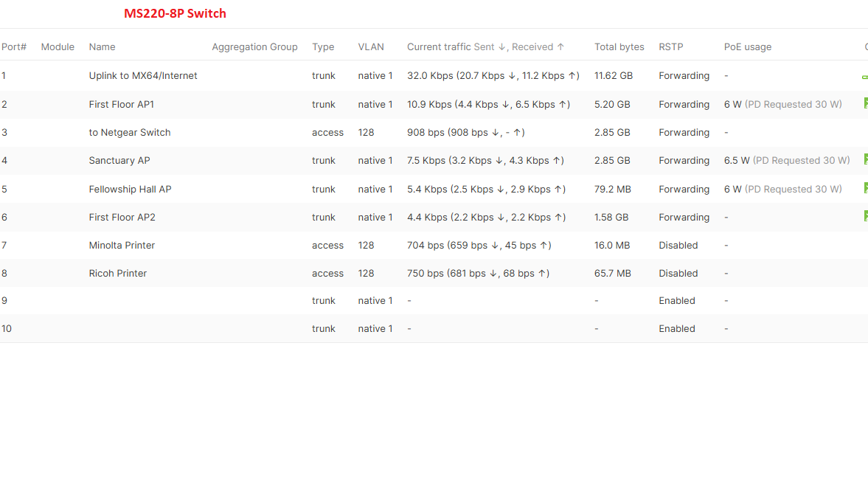
Task: Click the Ricoh Printer name link
Action: [117, 273]
